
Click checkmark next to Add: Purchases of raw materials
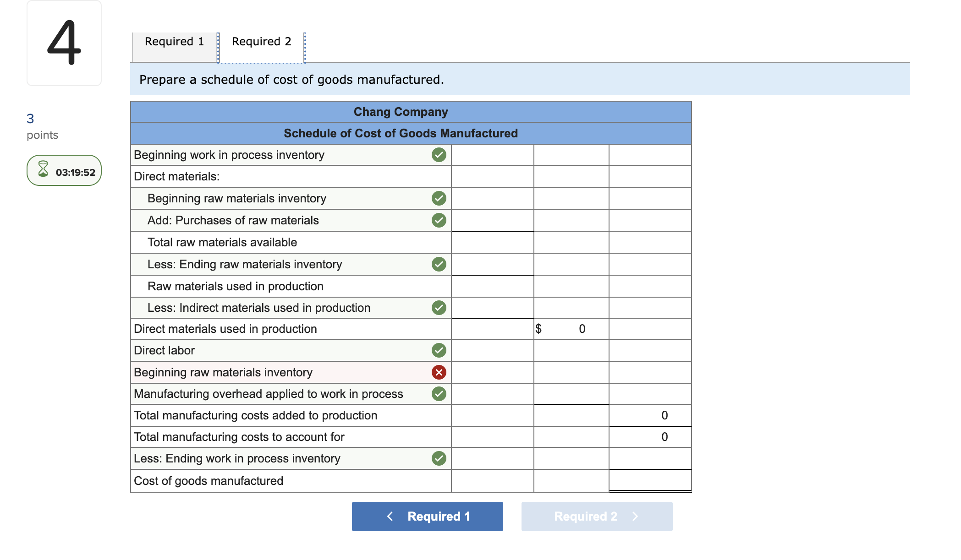(439, 220)
